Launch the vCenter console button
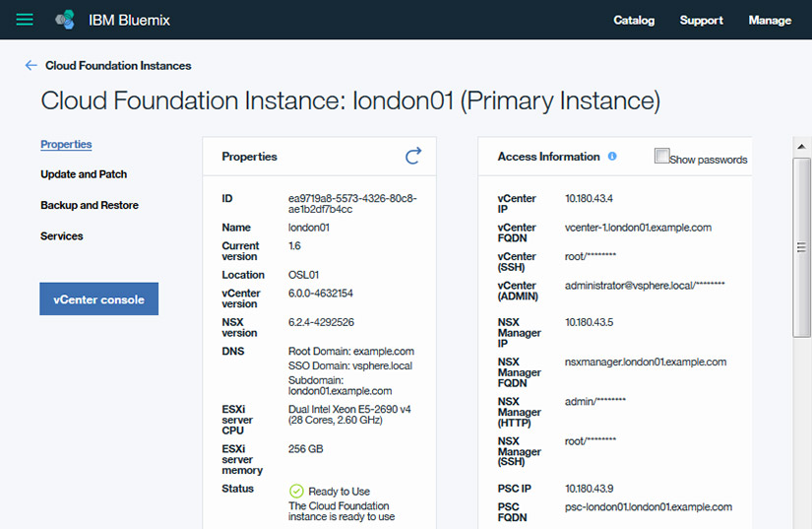 click(x=98, y=298)
